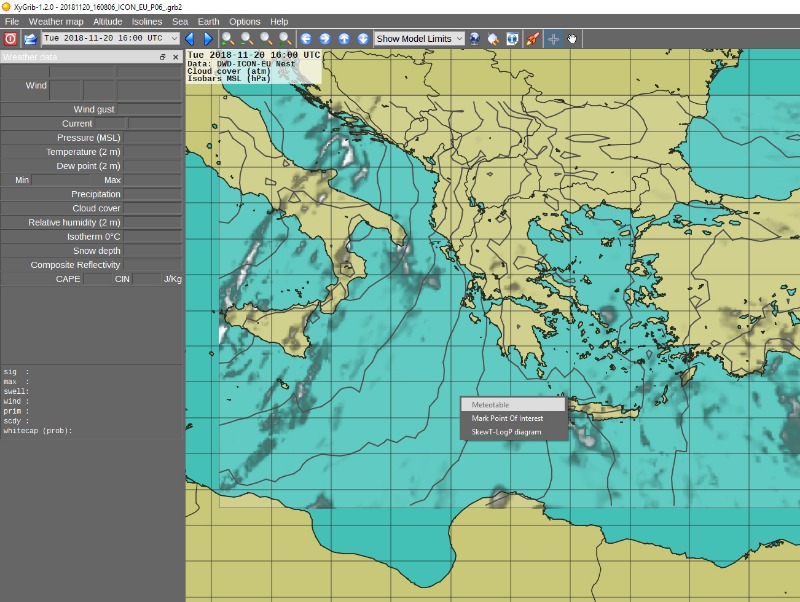Zoom in with the plus magnifier
Viewport: 800px width, 602px height.
228,39
